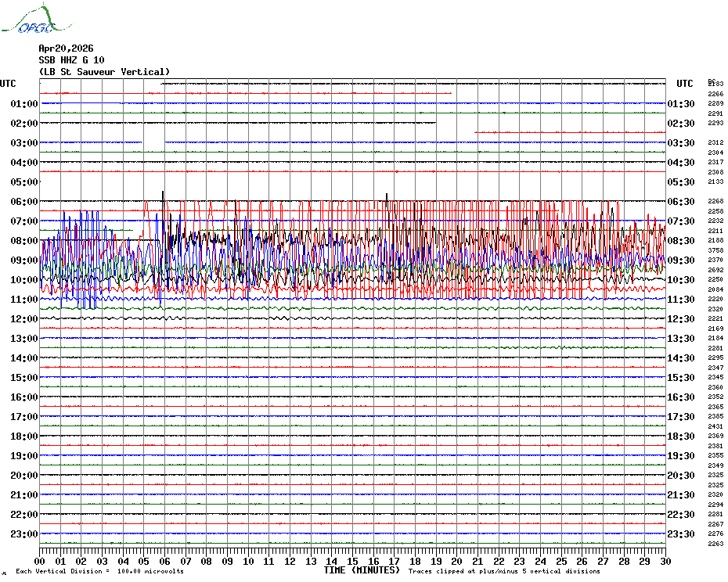Click the 2133 value beside 05:30
728x582 pixels.
tap(715, 181)
